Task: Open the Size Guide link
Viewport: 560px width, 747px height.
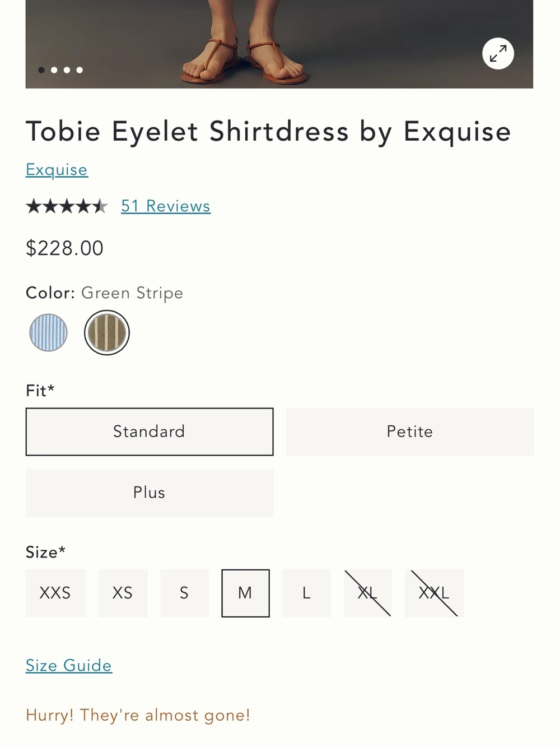Action: [x=69, y=665]
